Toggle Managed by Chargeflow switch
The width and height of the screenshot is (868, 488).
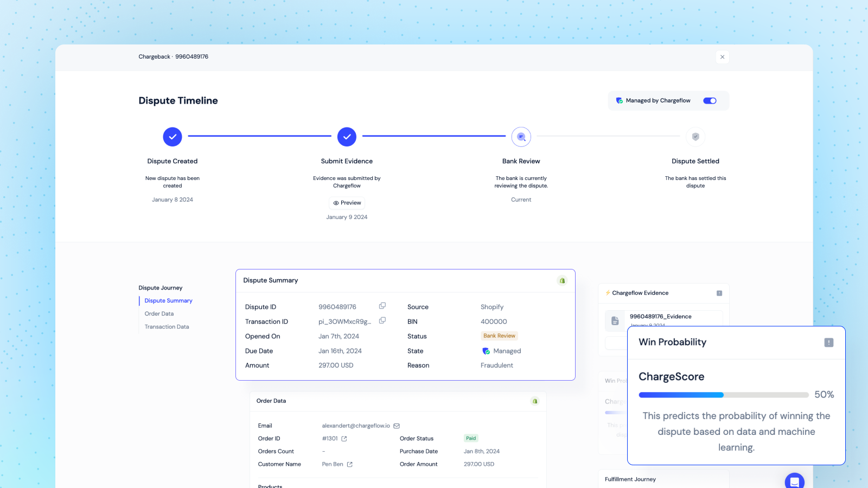(710, 100)
